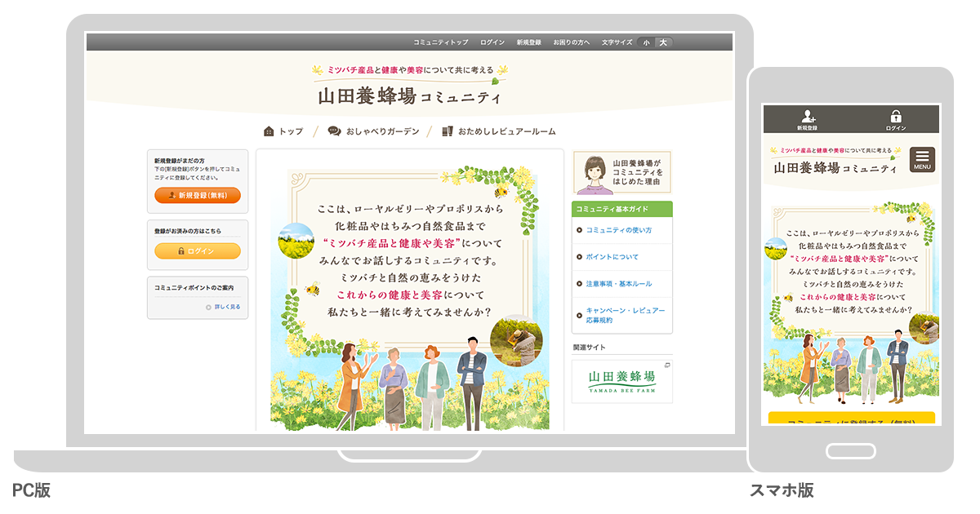Image resolution: width=980 pixels, height=514 pixels.
Task: Click bullet icon next to コミュニティの使い方
Action: pos(579,230)
